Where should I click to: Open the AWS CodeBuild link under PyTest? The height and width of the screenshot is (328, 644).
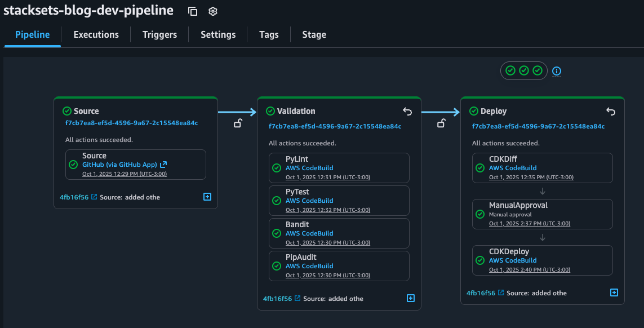(x=309, y=200)
